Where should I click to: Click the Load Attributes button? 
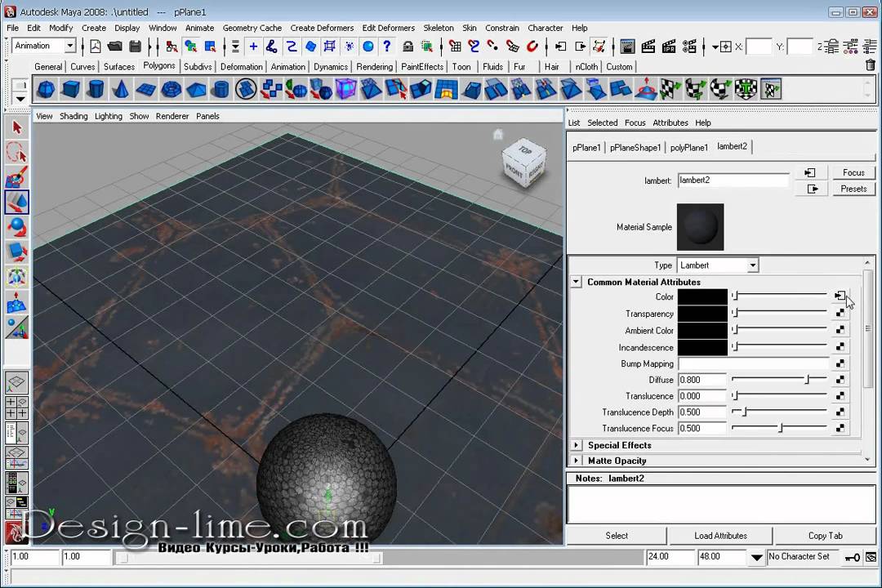tap(720, 536)
